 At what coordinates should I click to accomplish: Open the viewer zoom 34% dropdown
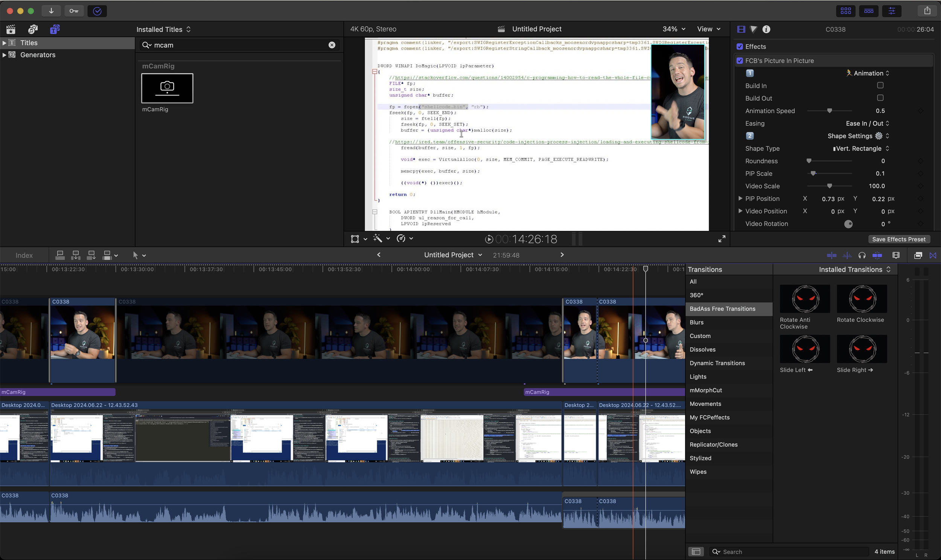[x=674, y=29]
